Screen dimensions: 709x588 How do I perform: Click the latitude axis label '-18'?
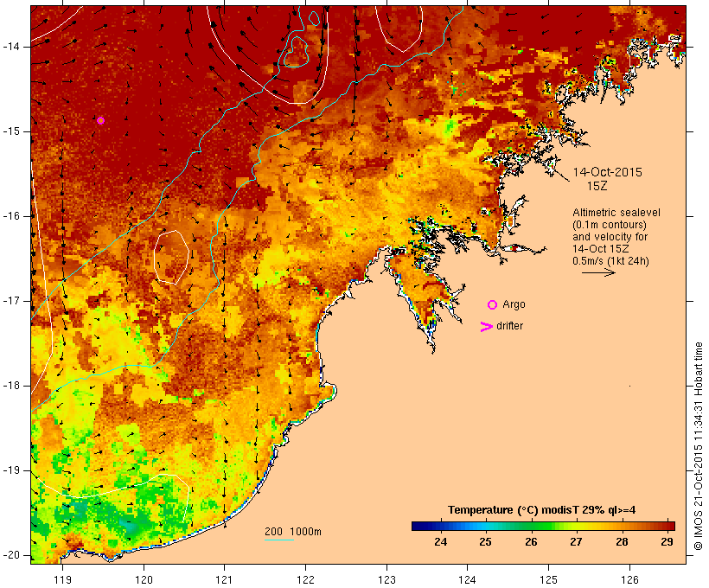click(x=11, y=386)
